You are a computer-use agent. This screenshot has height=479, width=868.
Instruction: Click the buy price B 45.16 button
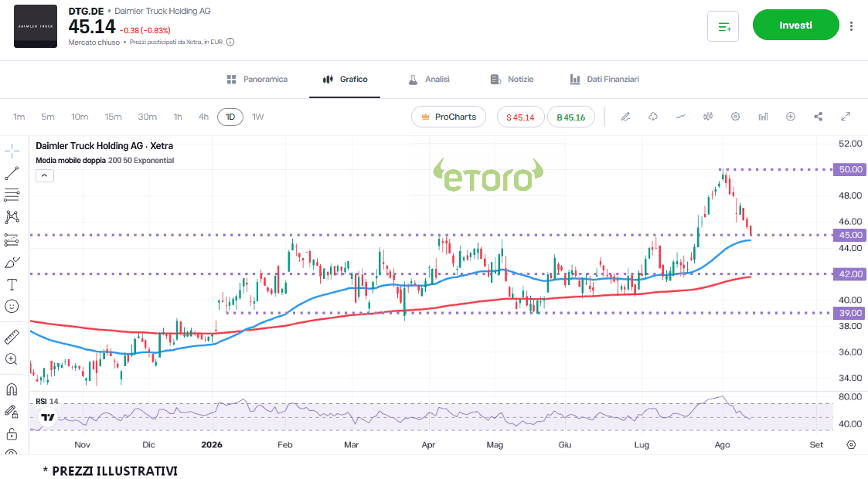(570, 117)
